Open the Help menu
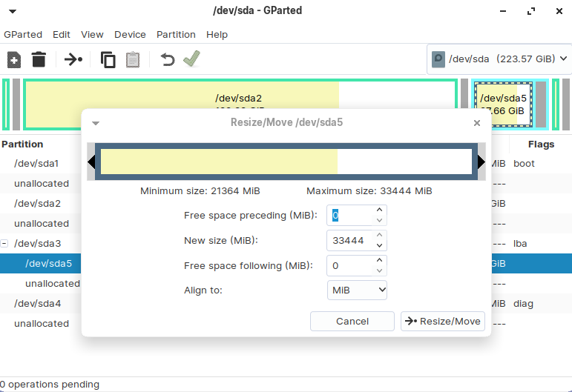 pyautogui.click(x=217, y=35)
